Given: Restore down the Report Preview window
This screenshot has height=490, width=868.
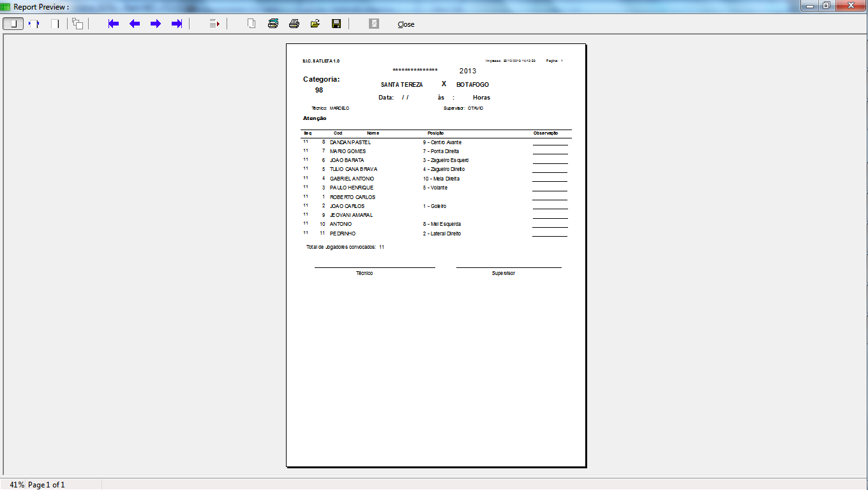Looking at the screenshot, I should click(x=827, y=6).
